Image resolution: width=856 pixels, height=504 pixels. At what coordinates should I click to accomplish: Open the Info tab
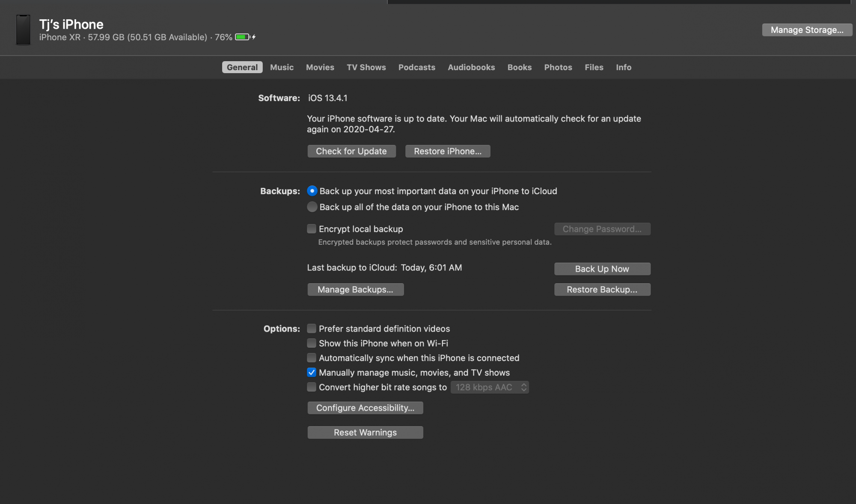tap(624, 67)
